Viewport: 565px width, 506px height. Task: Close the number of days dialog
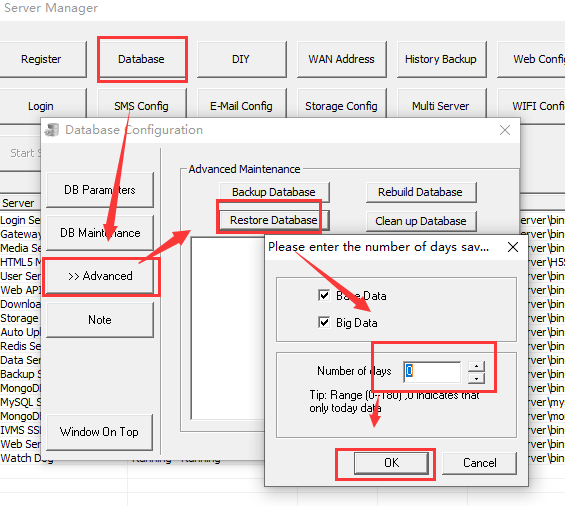(513, 247)
